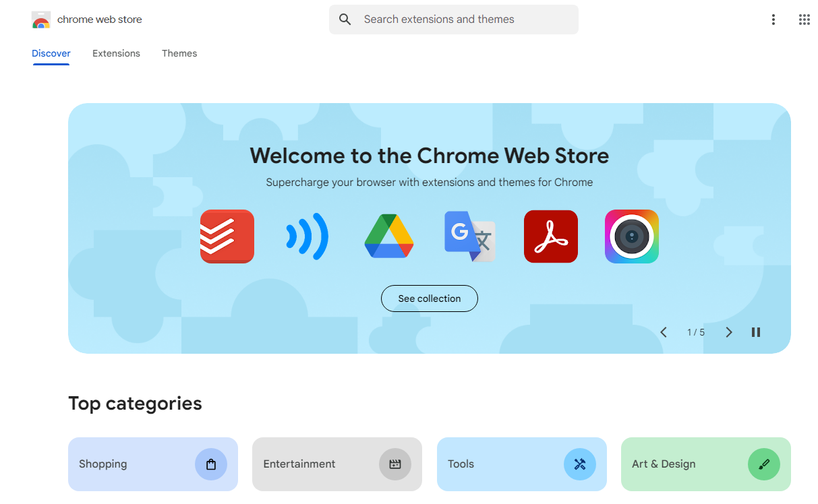The height and width of the screenshot is (504, 818).
Task: Click the Welcome to the Chrome Web Store heading
Action: point(430,156)
